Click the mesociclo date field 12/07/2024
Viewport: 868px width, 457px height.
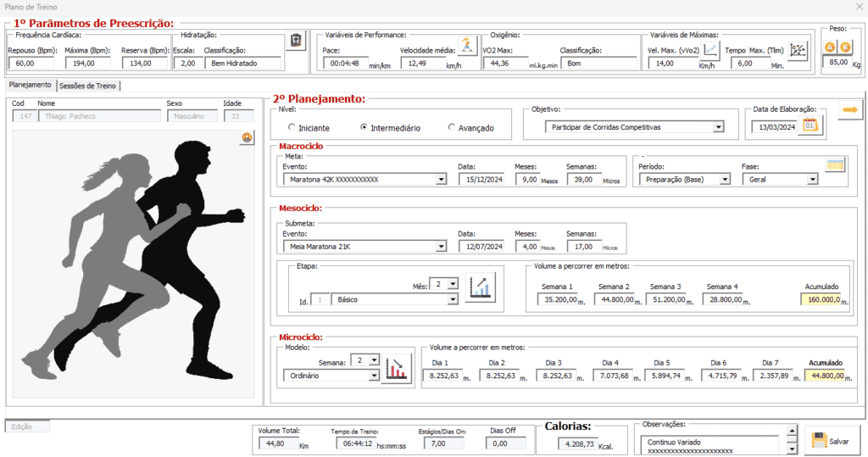tap(481, 247)
